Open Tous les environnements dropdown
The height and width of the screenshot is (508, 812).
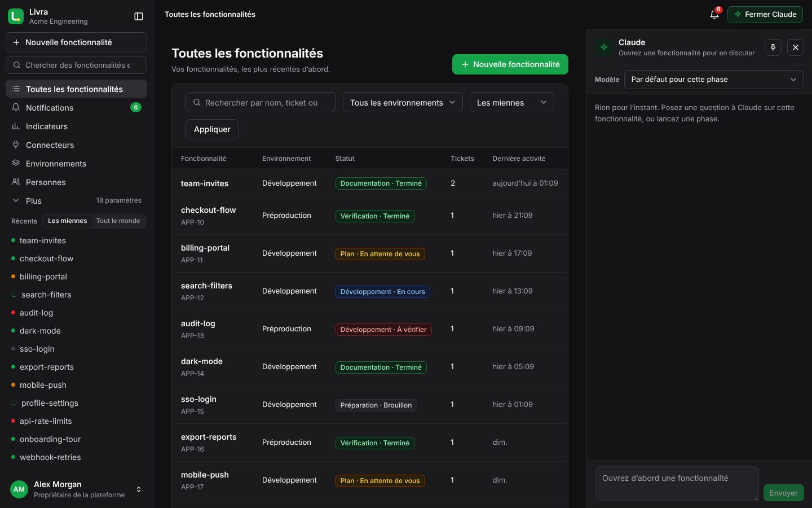click(x=403, y=103)
